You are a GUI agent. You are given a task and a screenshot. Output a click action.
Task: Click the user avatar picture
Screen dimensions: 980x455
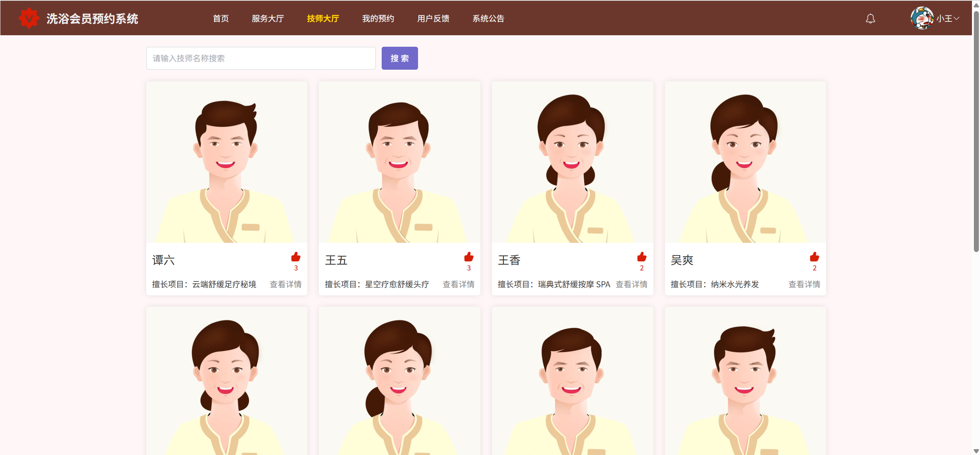[921, 18]
